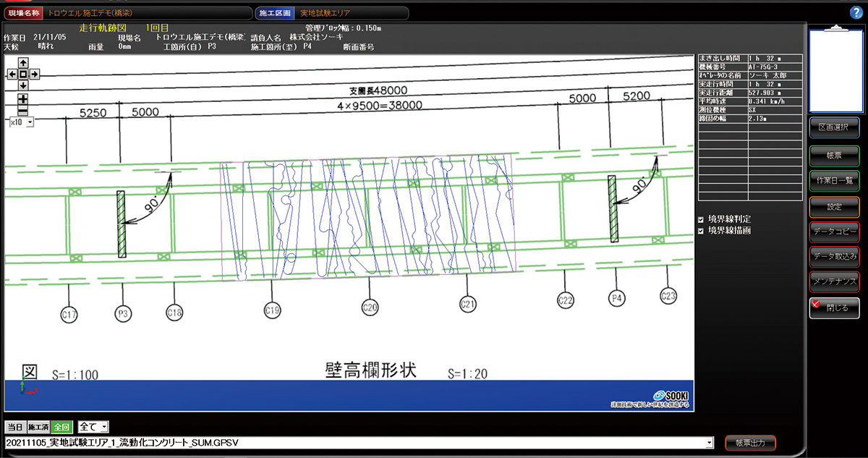Uncheck the 境界線描画 checkbox

pos(701,231)
